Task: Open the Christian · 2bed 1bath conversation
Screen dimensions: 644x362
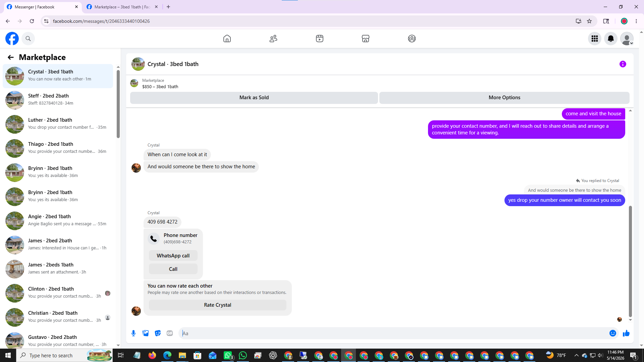Action: pos(58,317)
